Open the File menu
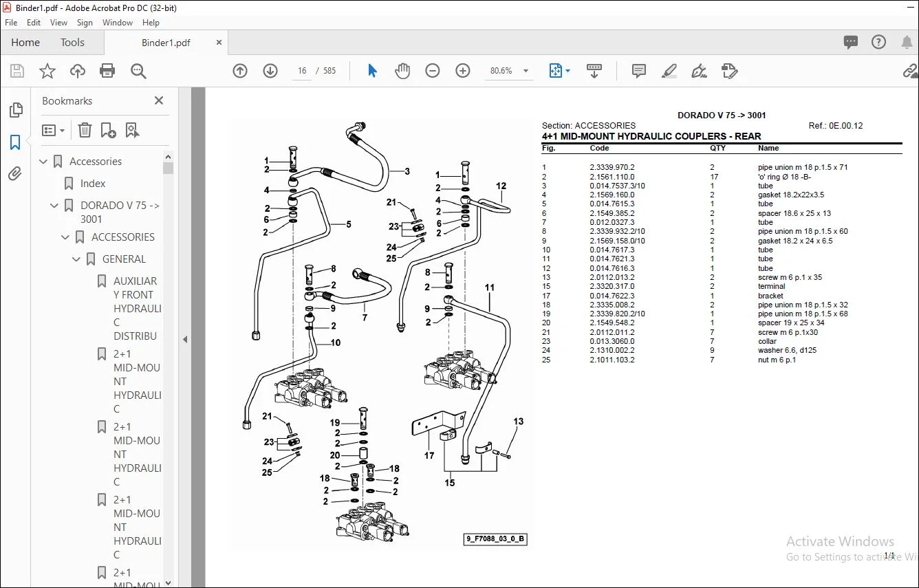 click(x=11, y=23)
